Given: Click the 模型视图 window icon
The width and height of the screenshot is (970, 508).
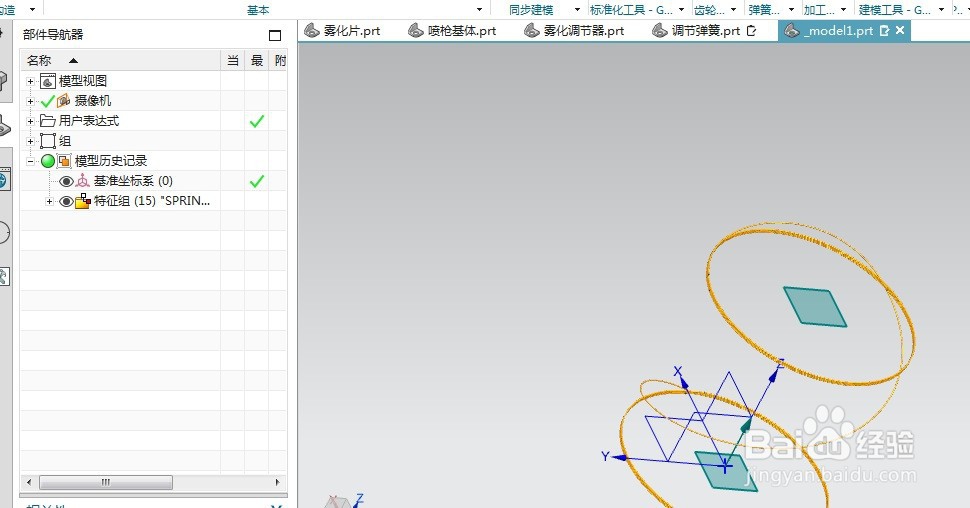Looking at the screenshot, I should pyautogui.click(x=48, y=81).
